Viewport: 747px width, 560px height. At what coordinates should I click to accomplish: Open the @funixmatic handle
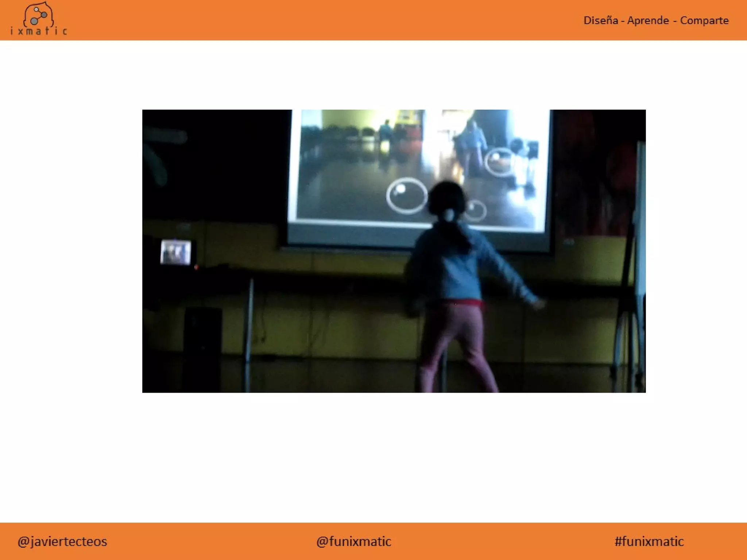point(353,541)
